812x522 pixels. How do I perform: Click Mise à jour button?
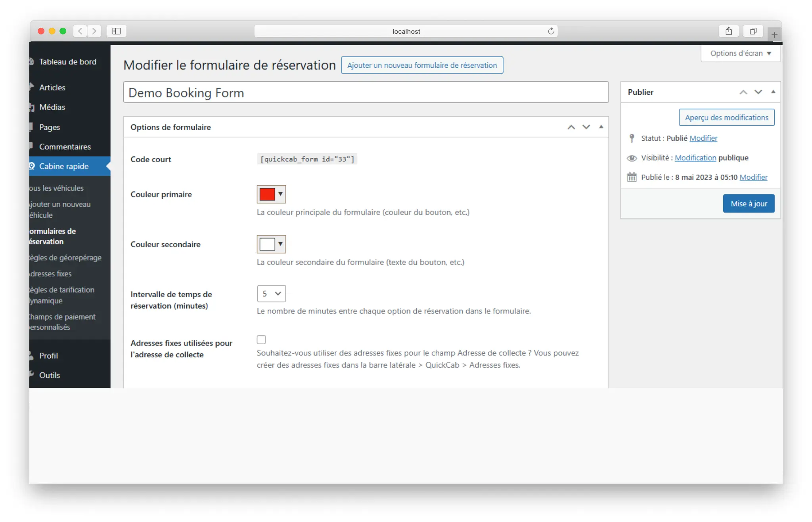tap(749, 203)
